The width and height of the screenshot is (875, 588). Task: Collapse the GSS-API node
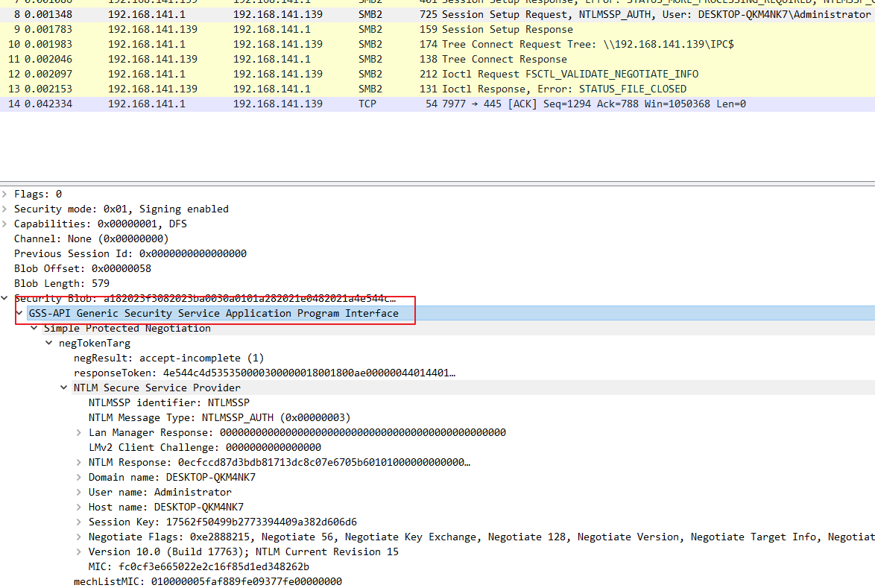click(x=19, y=314)
